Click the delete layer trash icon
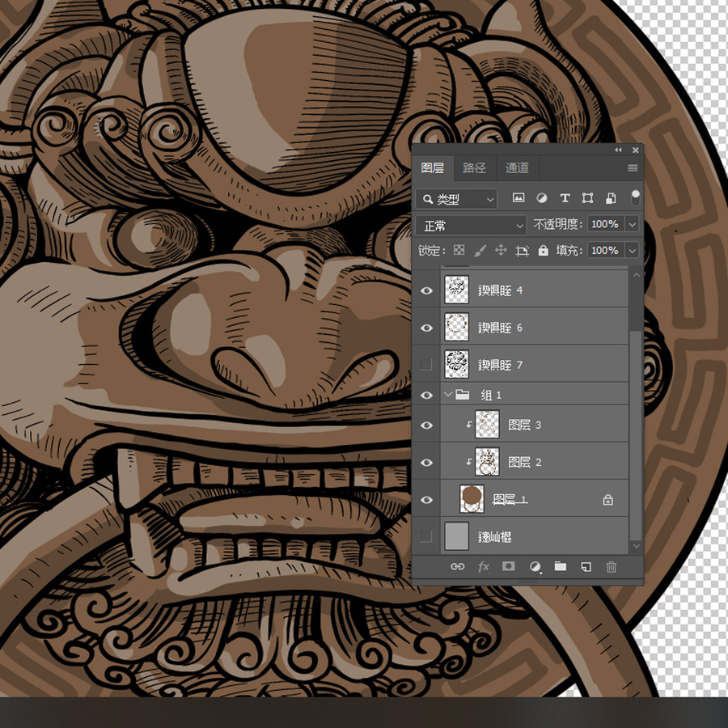Screen dimensions: 728x728 (612, 567)
